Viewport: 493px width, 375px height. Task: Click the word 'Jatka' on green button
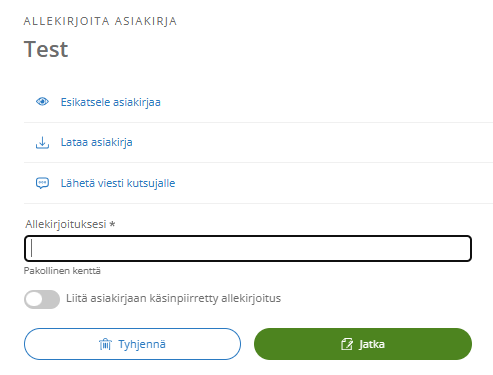[x=372, y=344]
